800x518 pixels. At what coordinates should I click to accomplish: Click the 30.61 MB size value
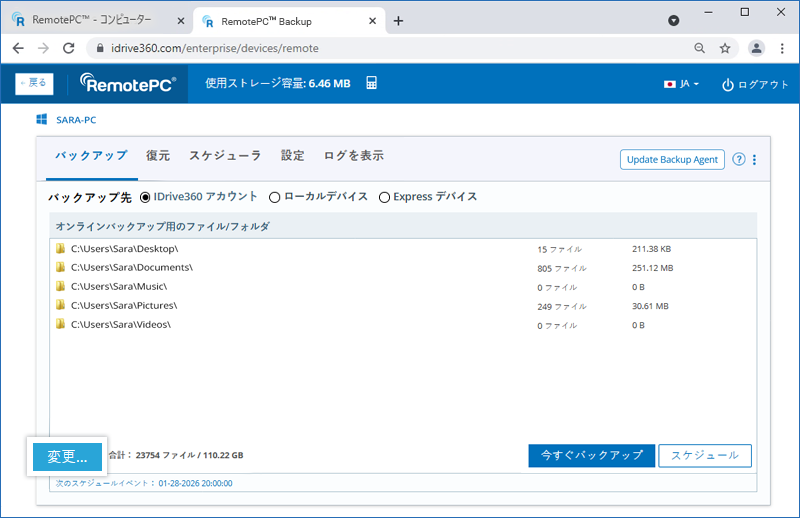(650, 306)
